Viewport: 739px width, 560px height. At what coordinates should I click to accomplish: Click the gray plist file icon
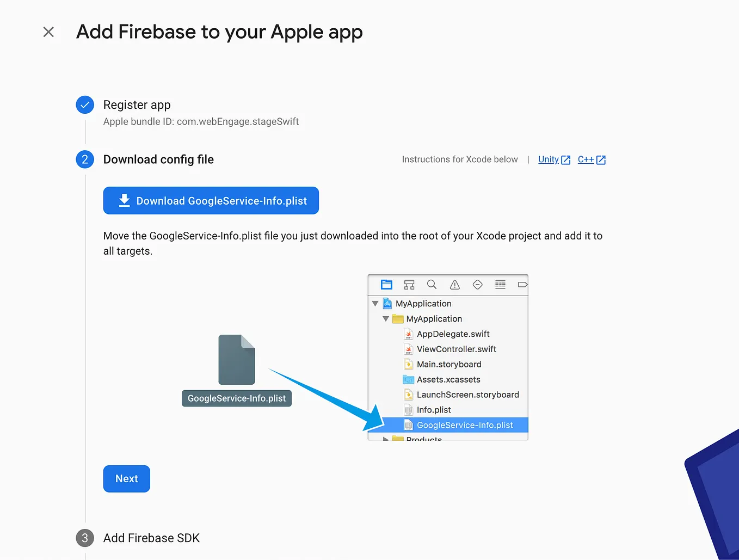coord(237,360)
